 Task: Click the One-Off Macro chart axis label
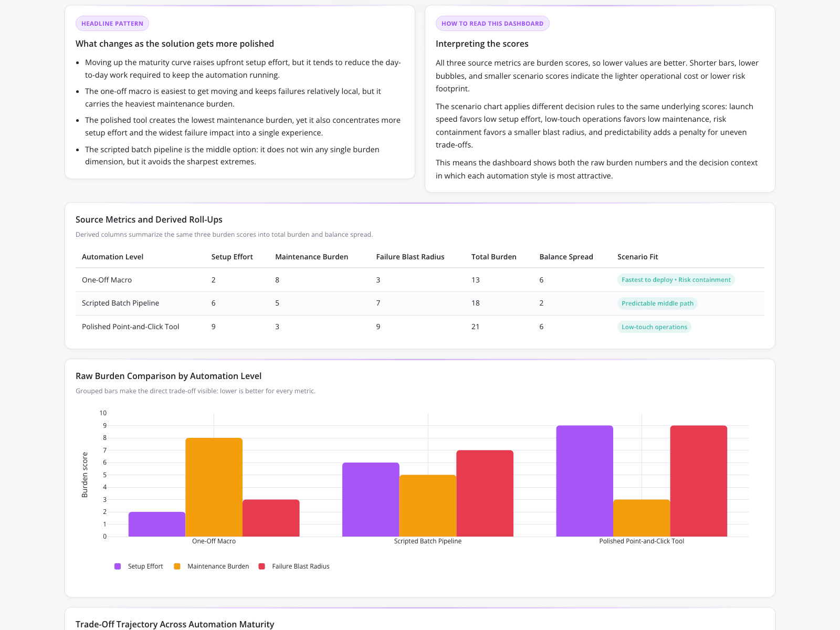pyautogui.click(x=214, y=541)
